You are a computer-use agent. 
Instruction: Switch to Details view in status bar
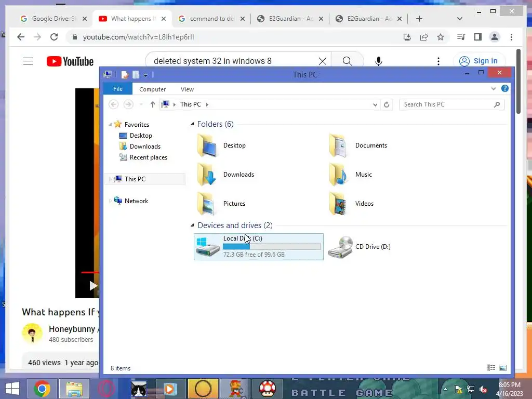tap(491, 368)
